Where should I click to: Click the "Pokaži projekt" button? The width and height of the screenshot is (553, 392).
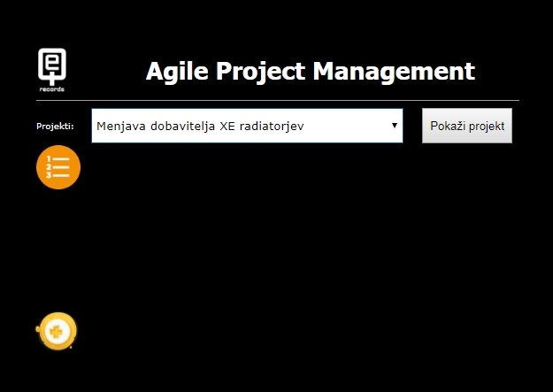pos(467,126)
